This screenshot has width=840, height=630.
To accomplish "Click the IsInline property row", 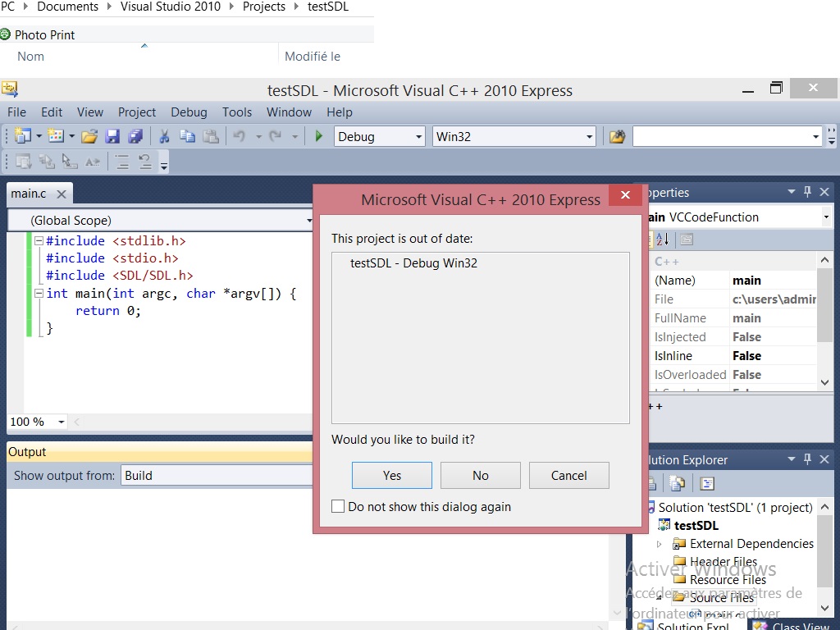I will click(x=734, y=356).
